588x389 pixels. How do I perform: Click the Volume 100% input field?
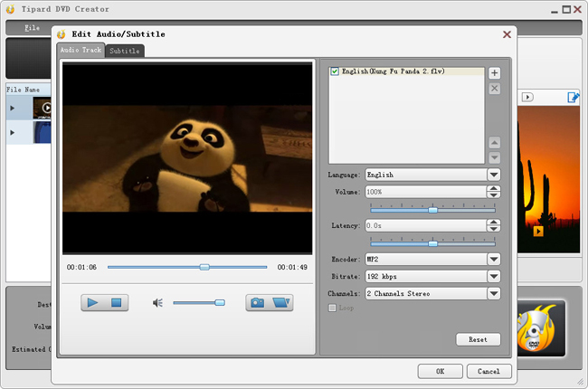[426, 192]
